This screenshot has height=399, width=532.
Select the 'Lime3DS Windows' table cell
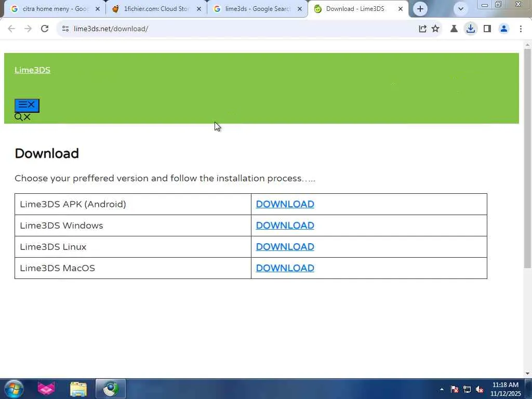click(x=133, y=225)
